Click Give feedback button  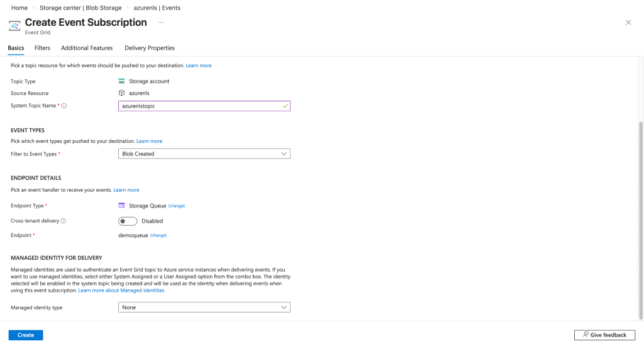click(x=604, y=335)
